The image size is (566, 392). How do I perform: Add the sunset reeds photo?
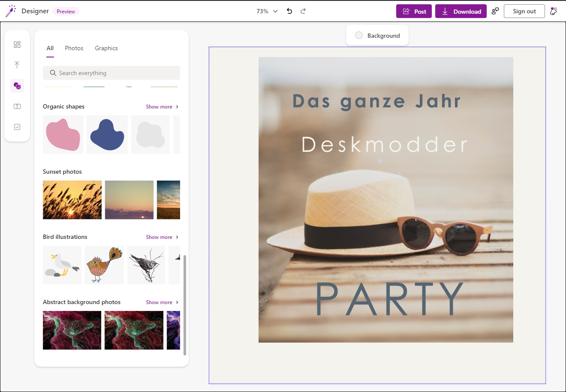click(72, 200)
